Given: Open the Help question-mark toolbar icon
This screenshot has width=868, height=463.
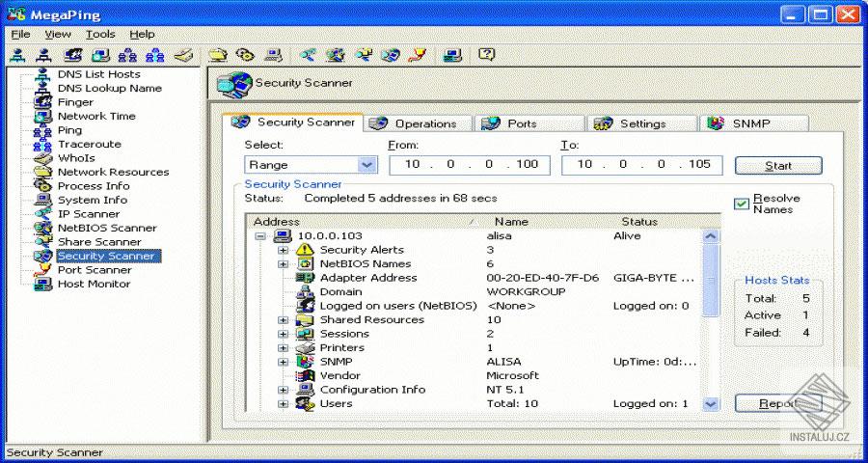Looking at the screenshot, I should pos(486,54).
